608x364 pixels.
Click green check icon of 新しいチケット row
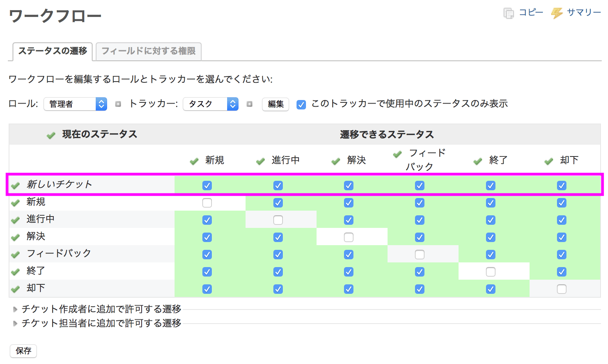click(x=15, y=186)
